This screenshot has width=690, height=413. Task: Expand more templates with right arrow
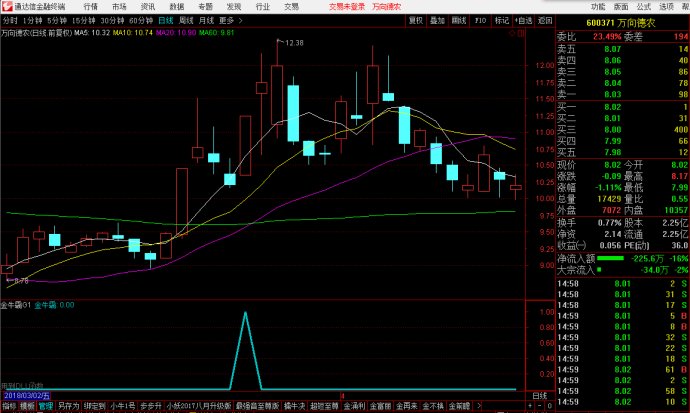pos(479,406)
